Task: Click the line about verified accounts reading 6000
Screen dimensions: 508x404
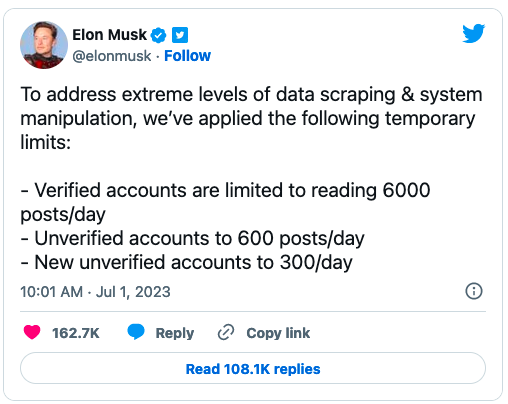Action: pyautogui.click(x=225, y=202)
